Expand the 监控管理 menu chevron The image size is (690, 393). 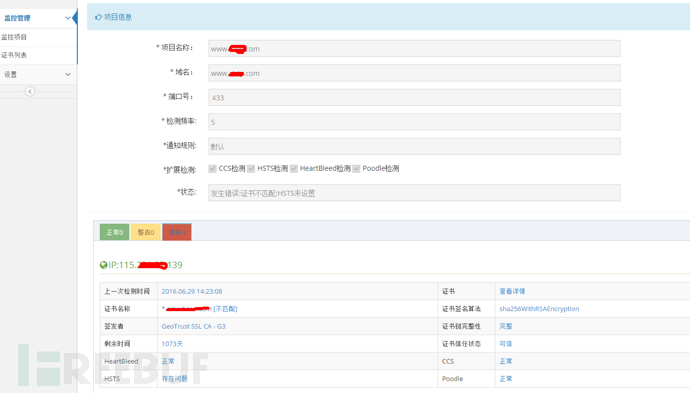[x=68, y=18]
